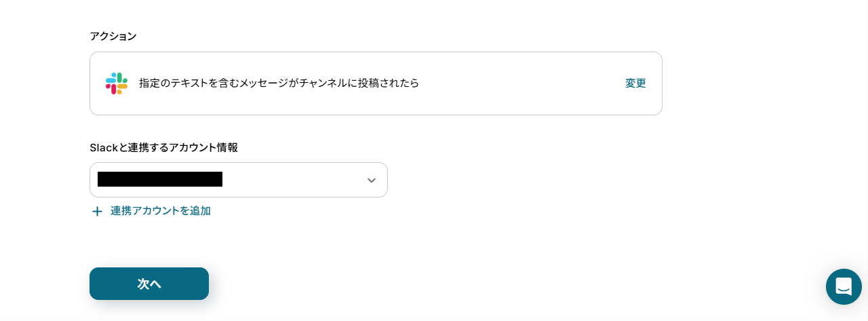The width and height of the screenshot is (868, 321).
Task: Click the アカウント word in the add link
Action: 157,211
